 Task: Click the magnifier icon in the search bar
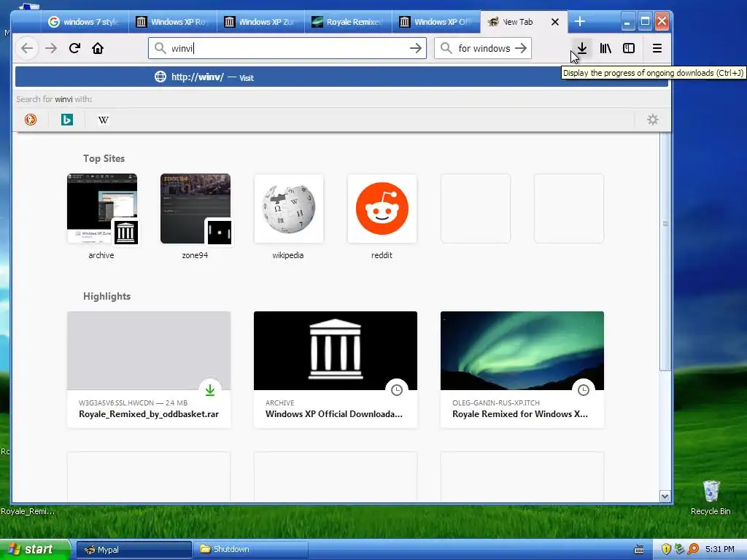tap(446, 48)
